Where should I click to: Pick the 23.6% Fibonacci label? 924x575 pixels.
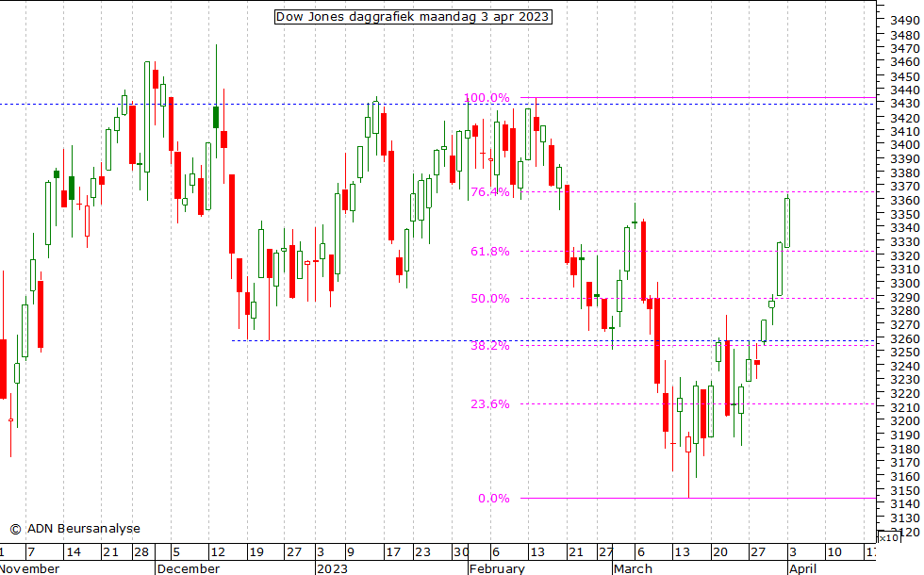coord(489,404)
